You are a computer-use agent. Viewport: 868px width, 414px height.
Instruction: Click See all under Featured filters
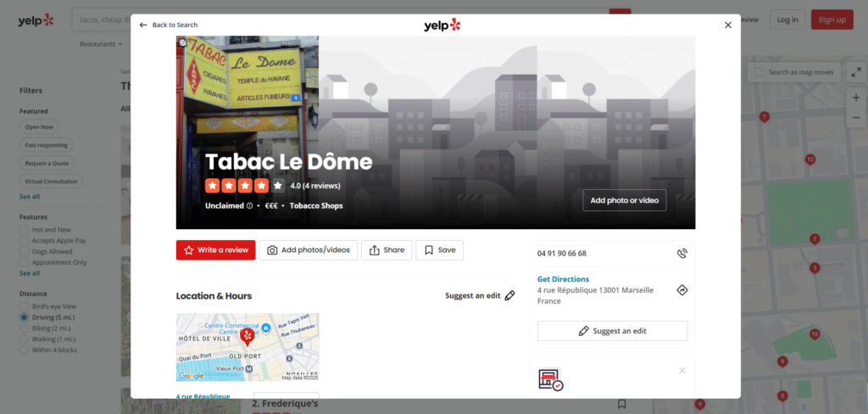click(30, 197)
